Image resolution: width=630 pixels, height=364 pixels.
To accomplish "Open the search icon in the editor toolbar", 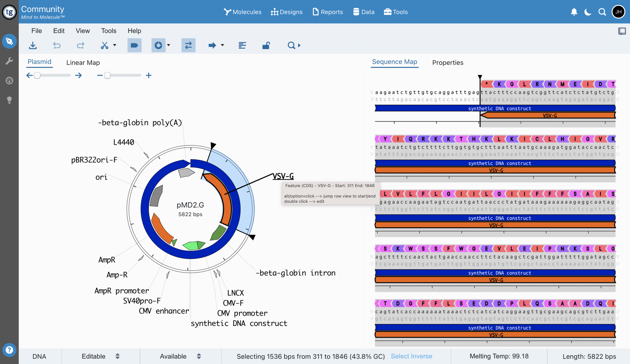I will [292, 45].
